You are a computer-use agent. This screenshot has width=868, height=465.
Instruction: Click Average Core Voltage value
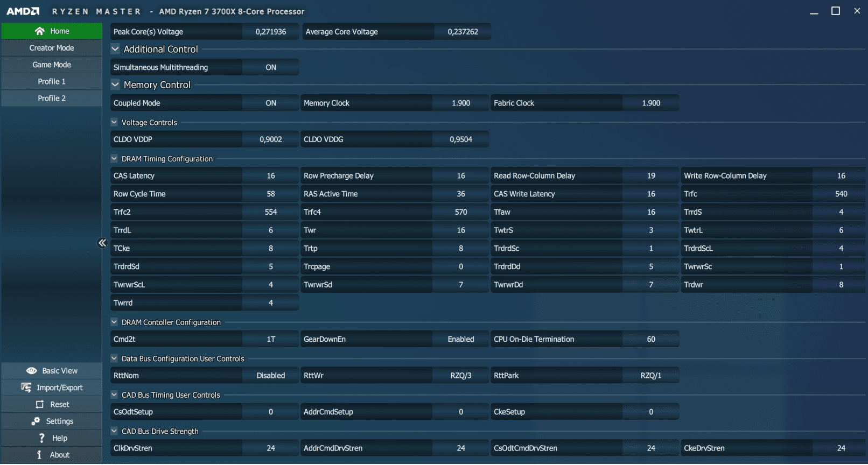coord(463,32)
